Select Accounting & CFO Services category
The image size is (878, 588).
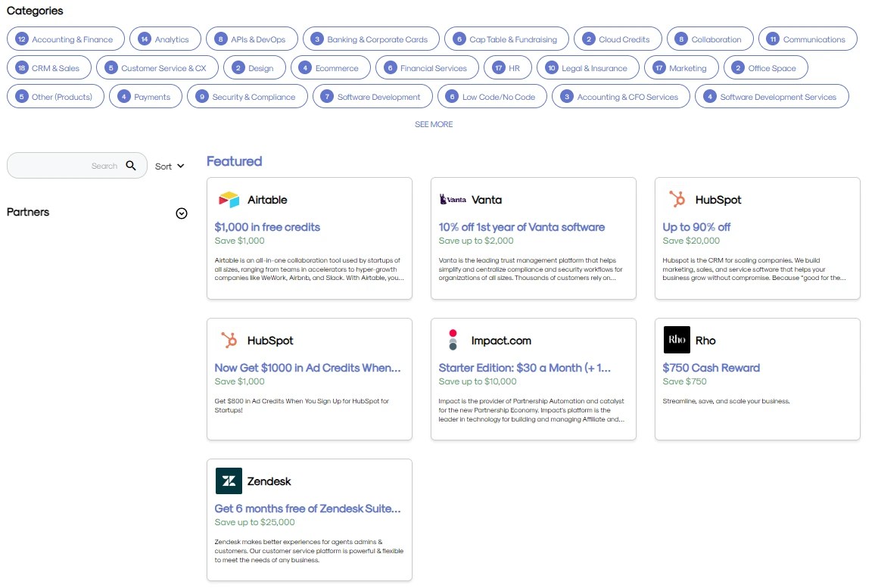click(621, 96)
